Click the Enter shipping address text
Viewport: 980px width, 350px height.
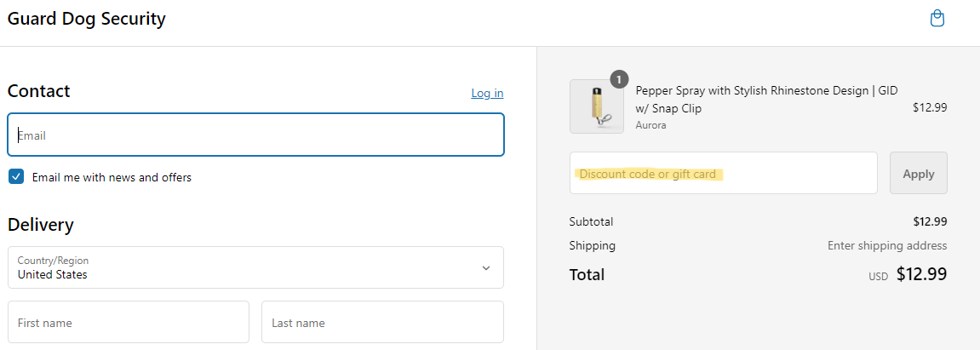[x=887, y=245]
